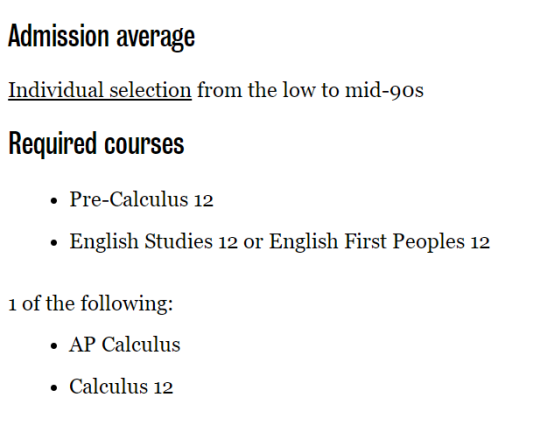Click the English First Peoples 12 text
This screenshot has width=540, height=425.
pyautogui.click(x=379, y=241)
